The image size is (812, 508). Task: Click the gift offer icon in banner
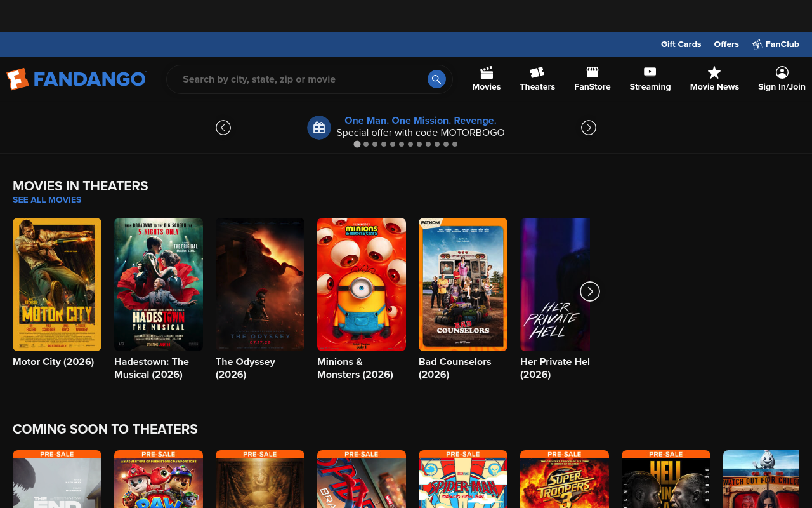pos(319,128)
